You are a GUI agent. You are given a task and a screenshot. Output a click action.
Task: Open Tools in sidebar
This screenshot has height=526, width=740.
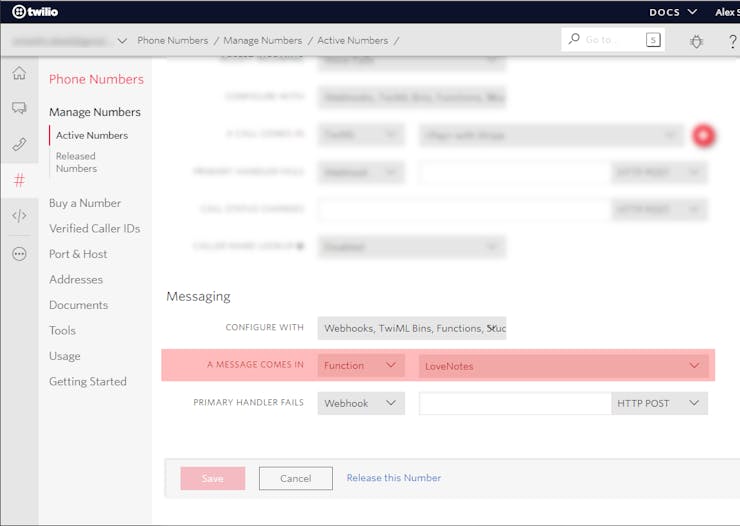(62, 330)
